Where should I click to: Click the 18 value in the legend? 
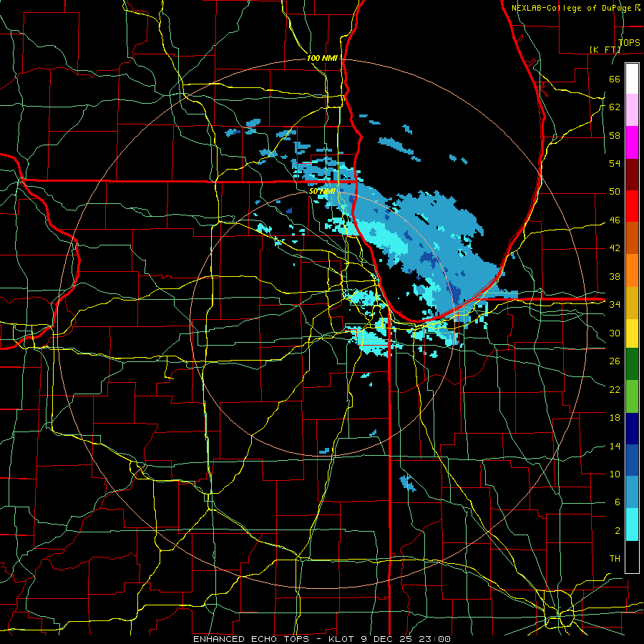click(x=615, y=418)
